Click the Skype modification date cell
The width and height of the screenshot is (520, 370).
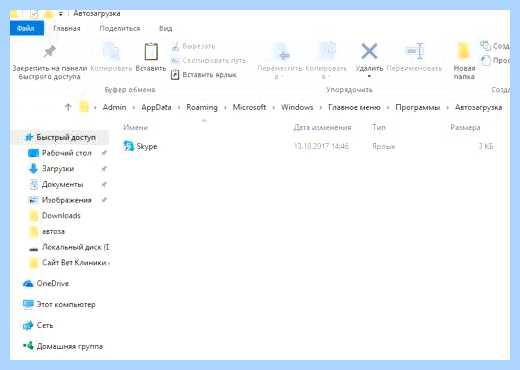pyautogui.click(x=321, y=146)
